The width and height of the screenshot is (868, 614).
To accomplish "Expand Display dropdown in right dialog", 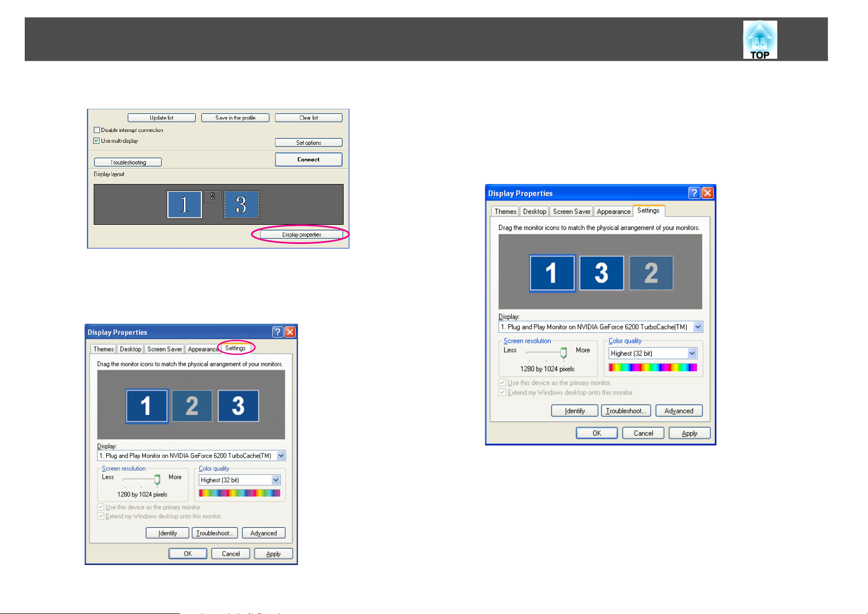I will [697, 327].
